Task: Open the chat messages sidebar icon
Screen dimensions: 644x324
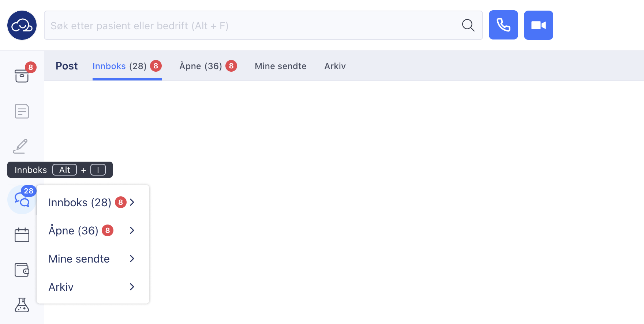Action: pyautogui.click(x=22, y=200)
